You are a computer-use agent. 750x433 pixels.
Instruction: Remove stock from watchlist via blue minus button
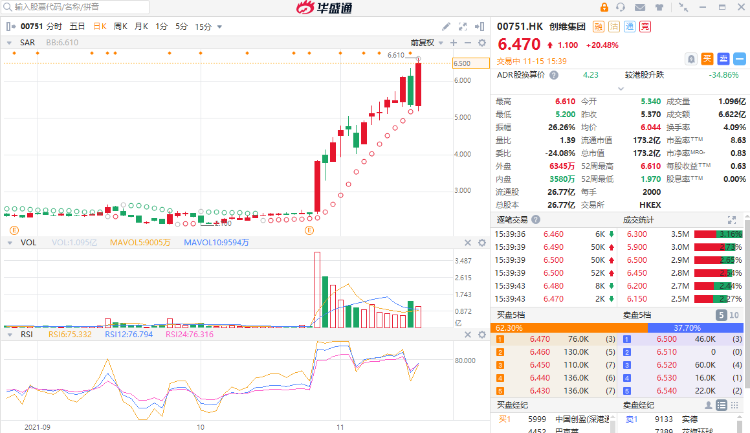[739, 59]
